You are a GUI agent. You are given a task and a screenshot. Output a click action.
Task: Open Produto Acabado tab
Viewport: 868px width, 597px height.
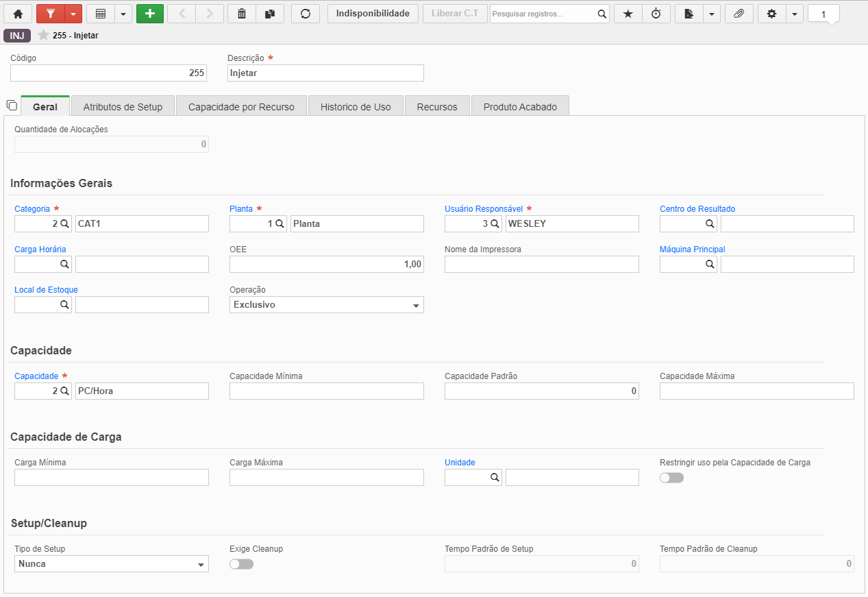click(x=520, y=107)
